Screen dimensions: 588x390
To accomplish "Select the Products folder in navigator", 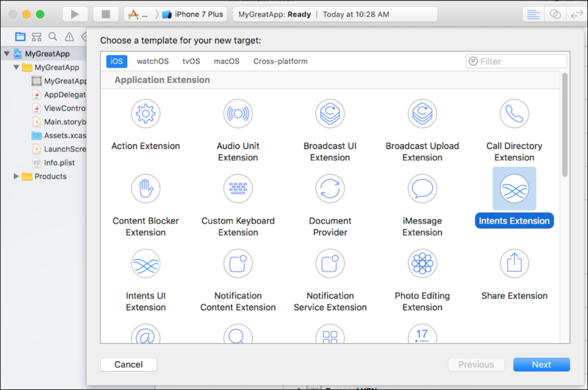I will 45,176.
